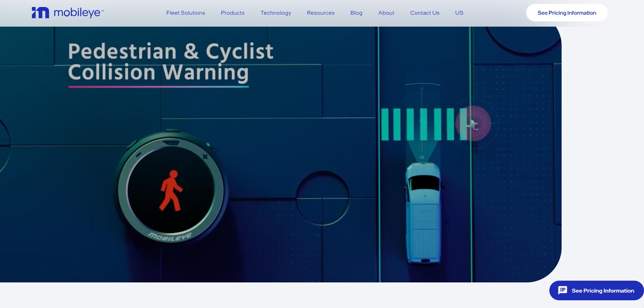Go to the Blog page
Screen dimensions: 644x308
(x=356, y=13)
